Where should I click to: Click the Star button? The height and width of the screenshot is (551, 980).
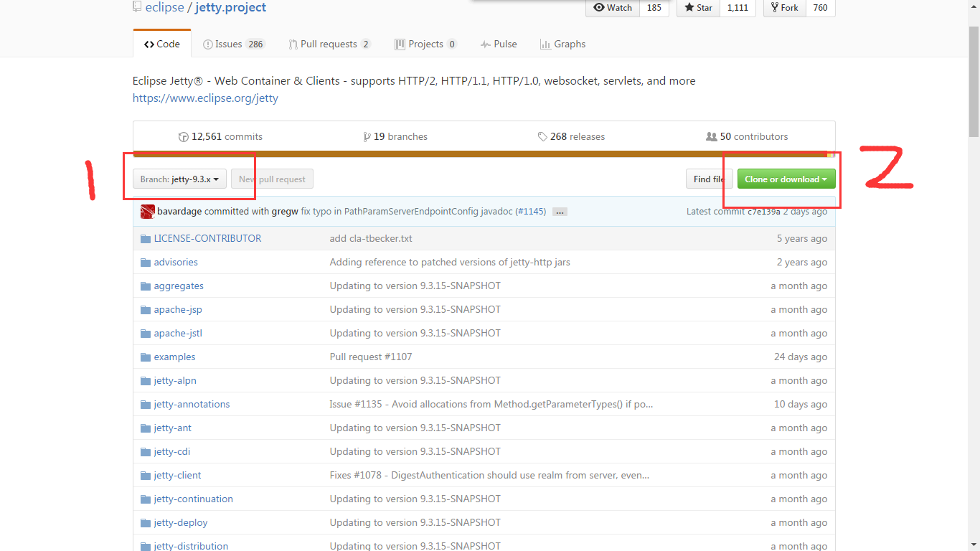[x=698, y=8]
